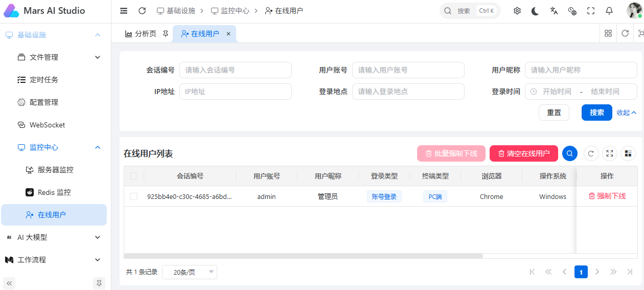Click the next page arrow
644x290 pixels.
(597, 272)
